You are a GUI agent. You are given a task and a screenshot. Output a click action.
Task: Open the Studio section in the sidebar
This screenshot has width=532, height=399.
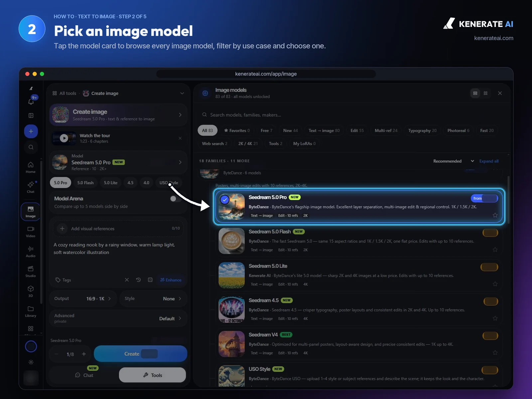pyautogui.click(x=31, y=272)
